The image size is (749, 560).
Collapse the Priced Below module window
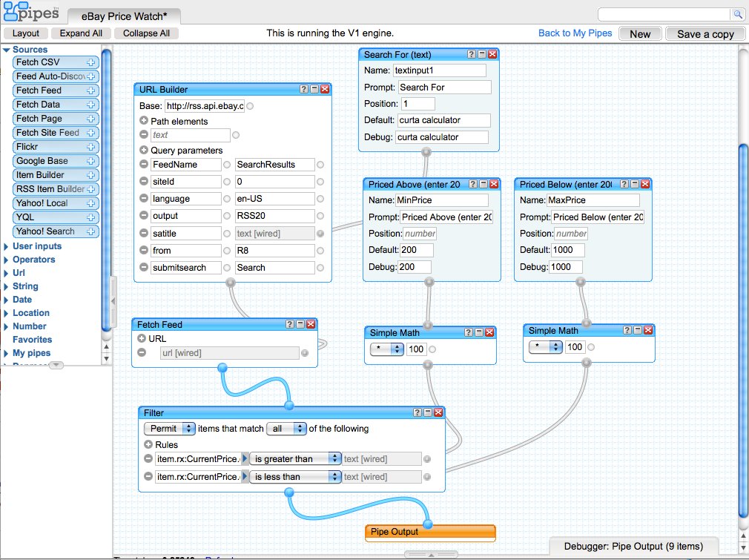[635, 184]
